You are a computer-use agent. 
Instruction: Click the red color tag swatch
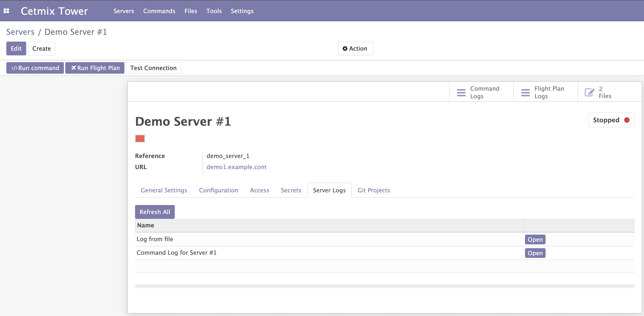pos(140,139)
